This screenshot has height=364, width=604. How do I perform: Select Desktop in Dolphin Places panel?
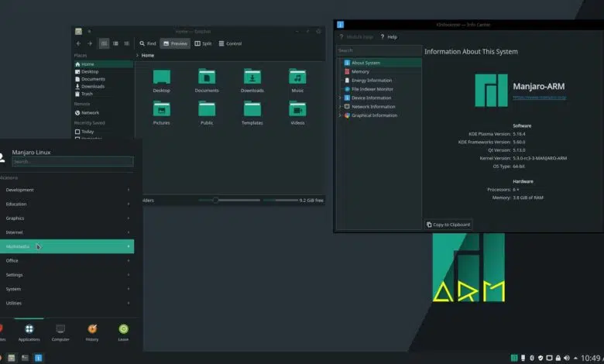(x=104, y=72)
